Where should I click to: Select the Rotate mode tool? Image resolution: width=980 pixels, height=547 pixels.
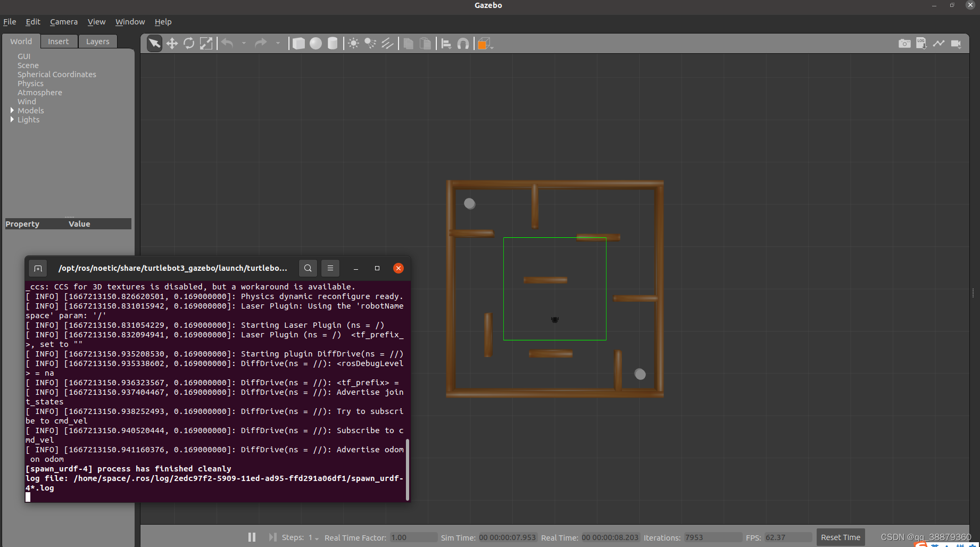click(189, 44)
